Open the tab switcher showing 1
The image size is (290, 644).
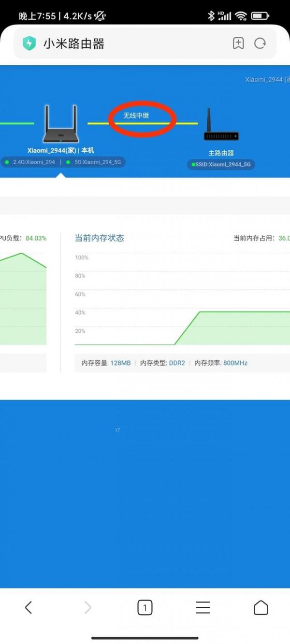tap(145, 607)
